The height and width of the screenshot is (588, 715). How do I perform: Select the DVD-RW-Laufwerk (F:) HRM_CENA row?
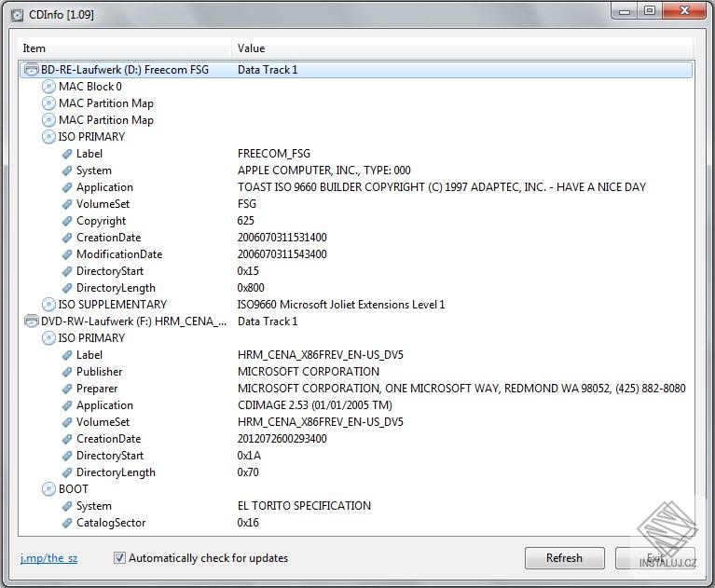click(356, 321)
